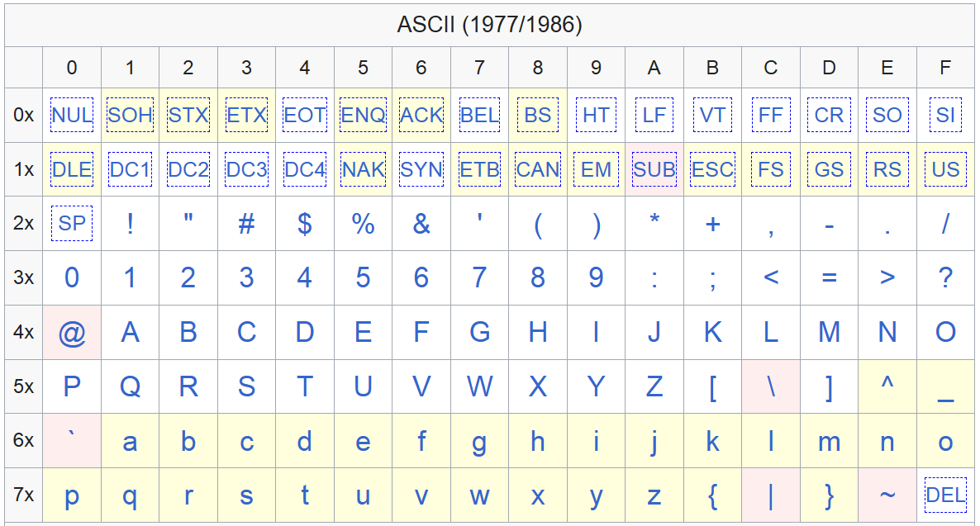This screenshot has width=980, height=526.
Task: Click the lowercase letter g link
Action: (x=479, y=443)
